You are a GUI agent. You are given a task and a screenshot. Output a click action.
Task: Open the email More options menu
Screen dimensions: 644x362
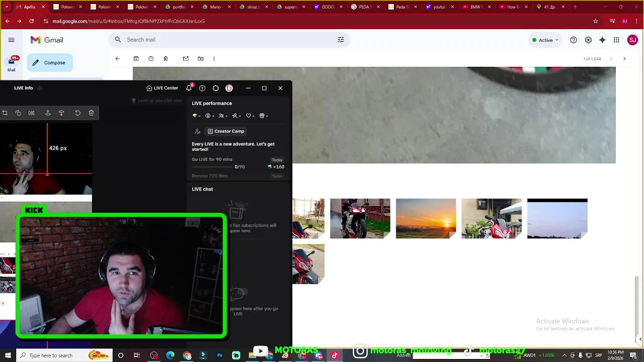click(214, 59)
